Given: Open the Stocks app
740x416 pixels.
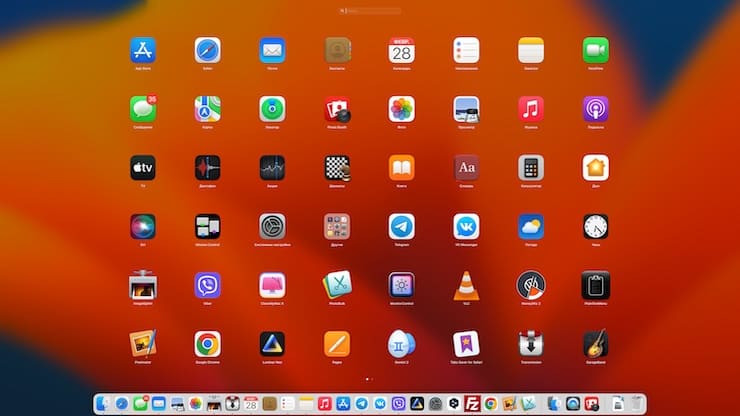Looking at the screenshot, I should [x=272, y=168].
